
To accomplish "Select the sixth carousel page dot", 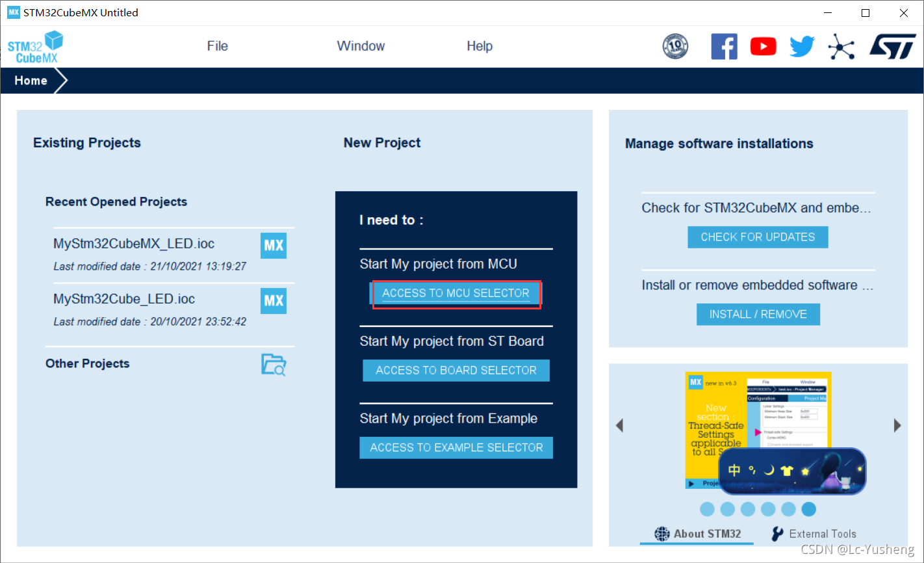I will click(x=808, y=509).
